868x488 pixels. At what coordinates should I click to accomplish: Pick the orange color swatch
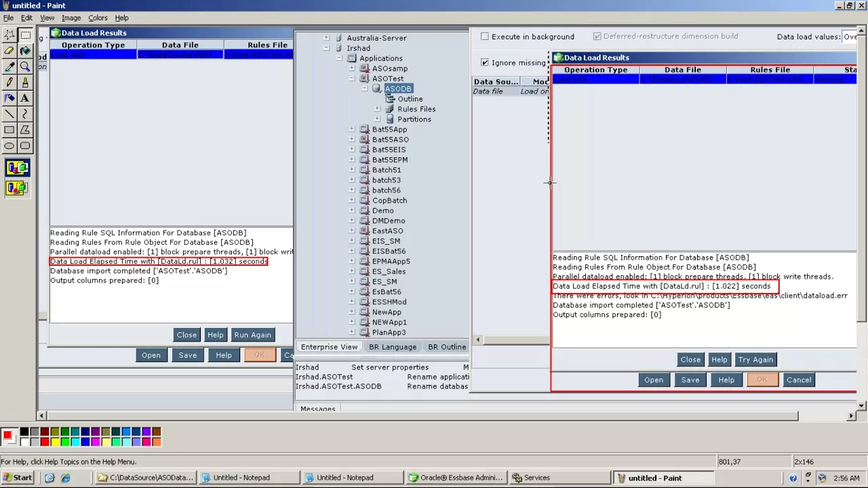coord(157,442)
